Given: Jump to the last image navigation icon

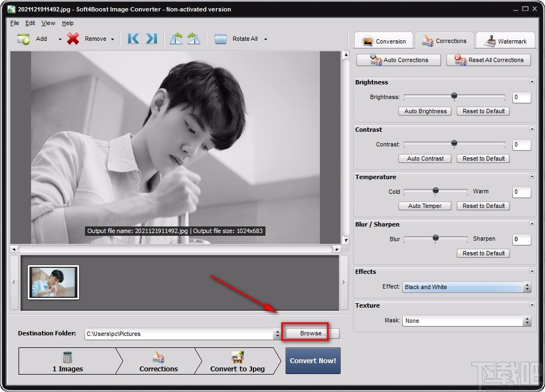Looking at the screenshot, I should tap(151, 39).
